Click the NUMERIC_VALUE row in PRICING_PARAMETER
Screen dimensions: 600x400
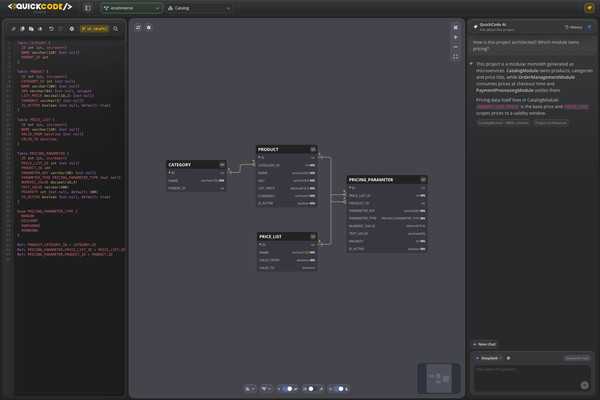(x=387, y=226)
